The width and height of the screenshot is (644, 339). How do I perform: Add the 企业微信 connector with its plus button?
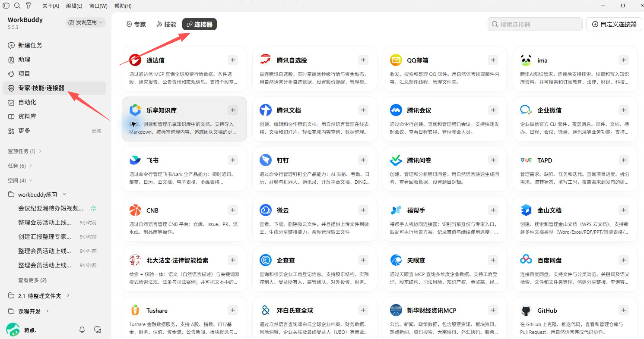pyautogui.click(x=623, y=110)
